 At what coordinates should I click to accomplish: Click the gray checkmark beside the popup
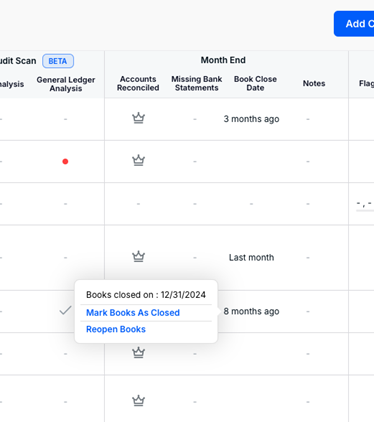[x=65, y=311]
